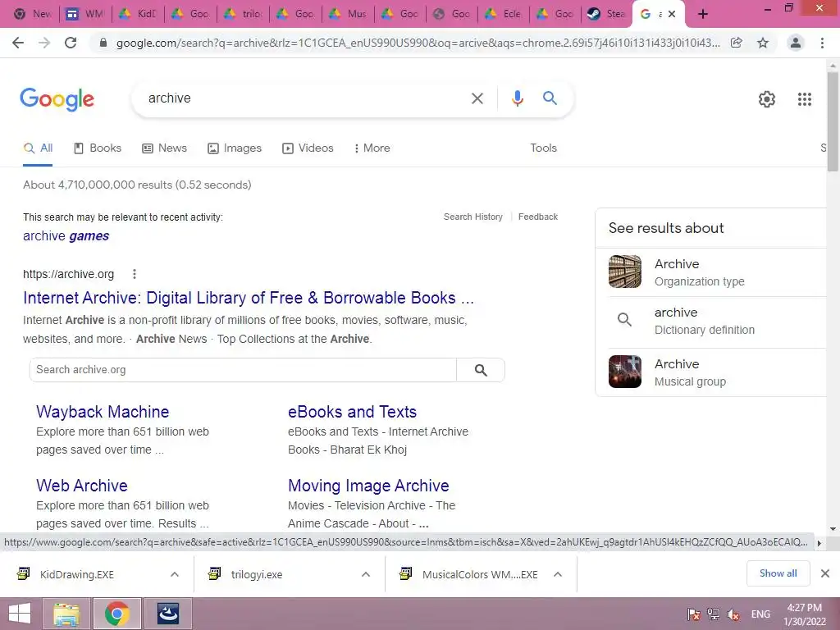
Task: Click the browser address bar URL
Action: (418, 43)
